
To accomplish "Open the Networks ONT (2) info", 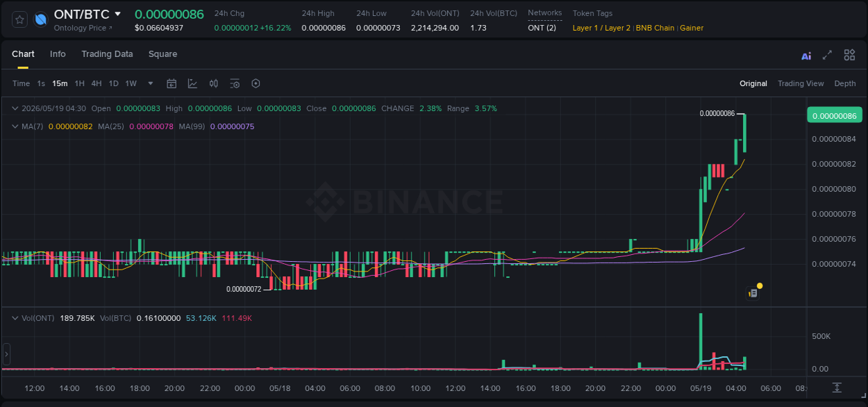I will 542,28.
